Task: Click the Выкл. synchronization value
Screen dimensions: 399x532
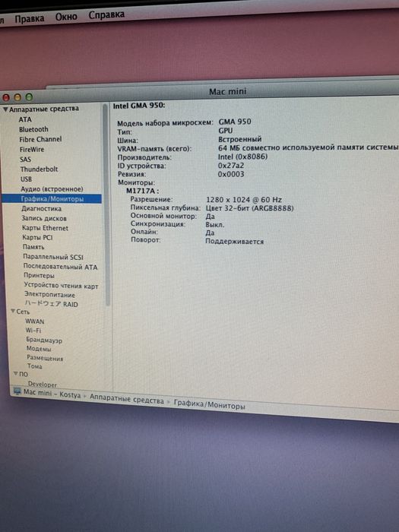Action: pos(215,225)
